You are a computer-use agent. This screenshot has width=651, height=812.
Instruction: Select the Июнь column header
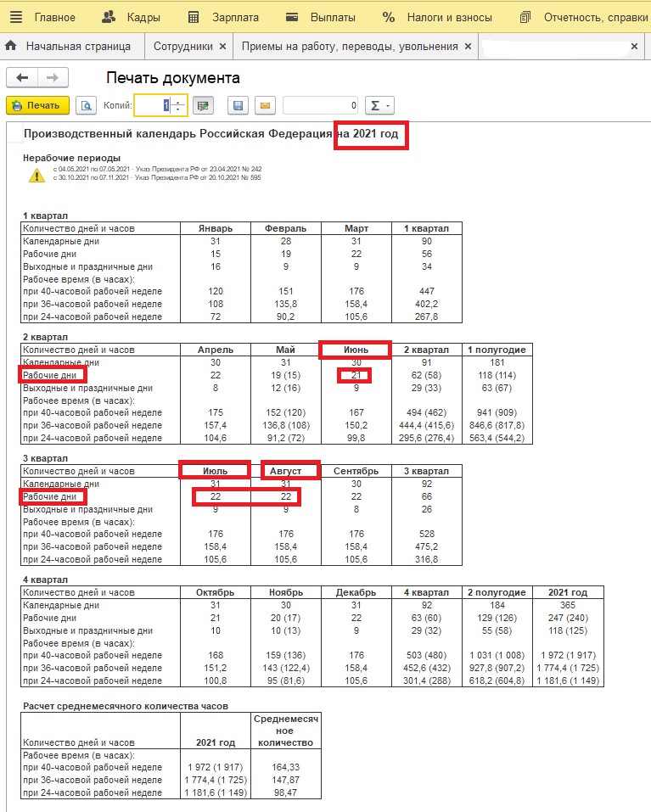[356, 350]
